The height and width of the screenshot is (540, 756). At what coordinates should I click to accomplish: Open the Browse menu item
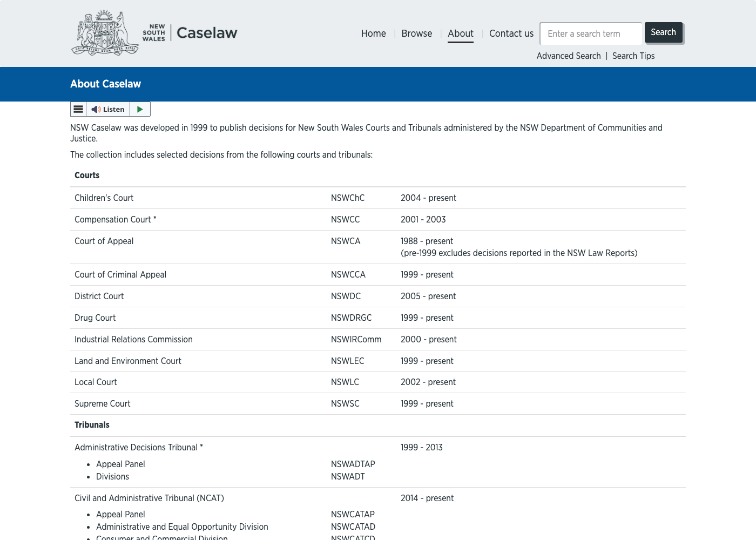tap(417, 33)
